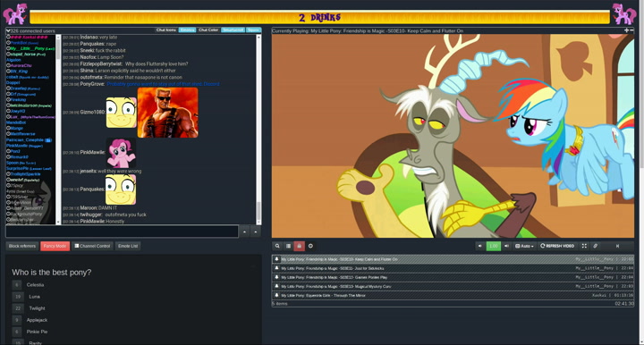Click the Refresh Video button
The height and width of the screenshot is (345, 644).
(557, 246)
